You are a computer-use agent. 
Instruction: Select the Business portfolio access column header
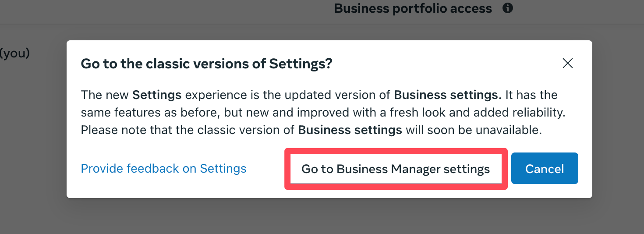(x=413, y=8)
